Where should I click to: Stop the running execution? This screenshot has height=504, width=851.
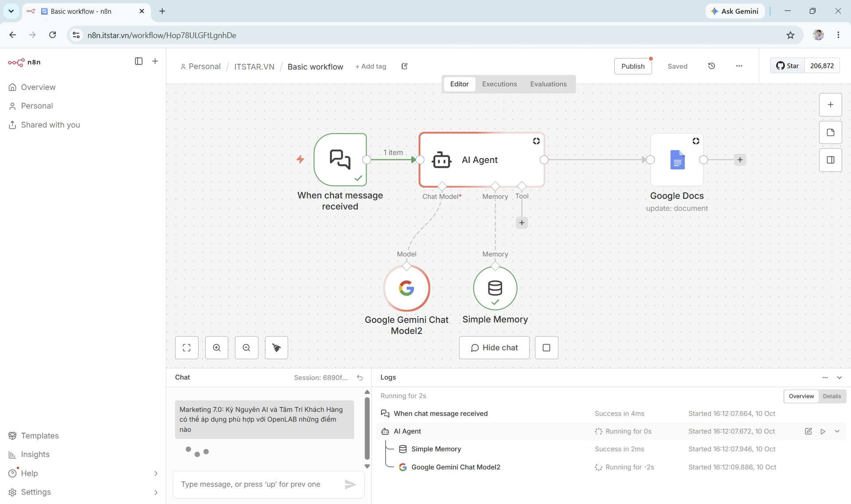coord(547,348)
